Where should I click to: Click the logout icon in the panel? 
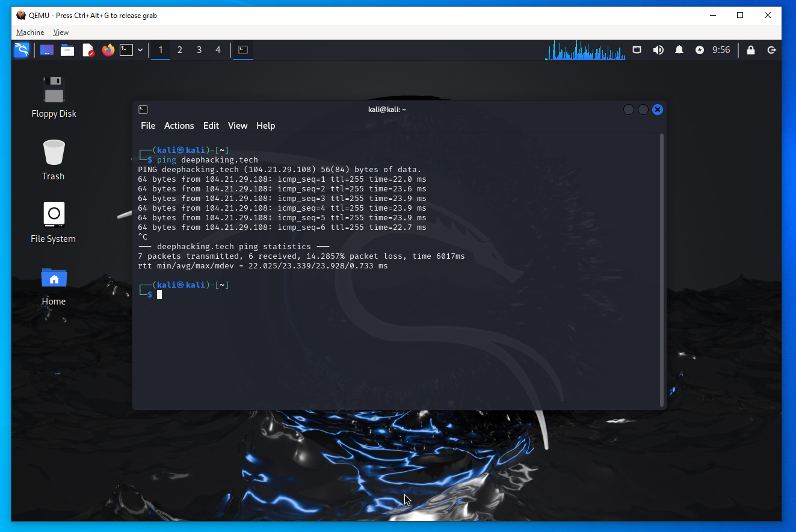tap(771, 50)
